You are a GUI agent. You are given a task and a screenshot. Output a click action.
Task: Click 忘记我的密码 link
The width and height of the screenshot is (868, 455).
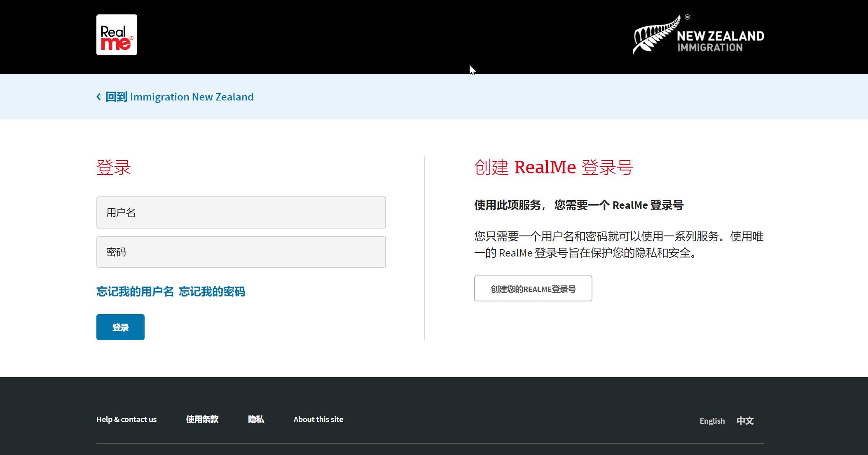[x=212, y=292]
